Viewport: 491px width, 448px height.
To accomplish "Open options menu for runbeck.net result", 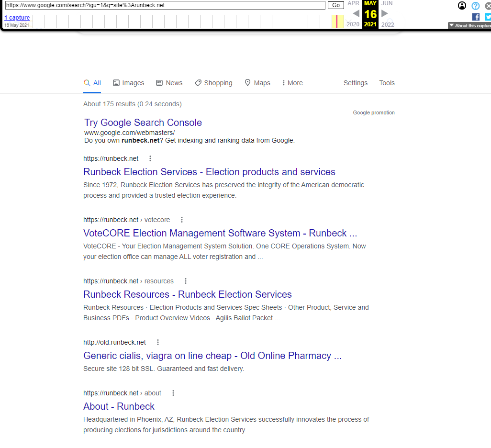I will point(150,158).
